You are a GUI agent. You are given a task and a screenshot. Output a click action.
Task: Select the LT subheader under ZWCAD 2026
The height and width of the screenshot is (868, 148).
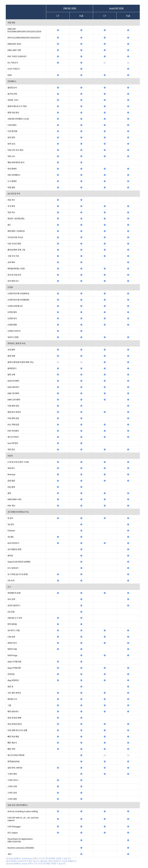tap(58, 16)
